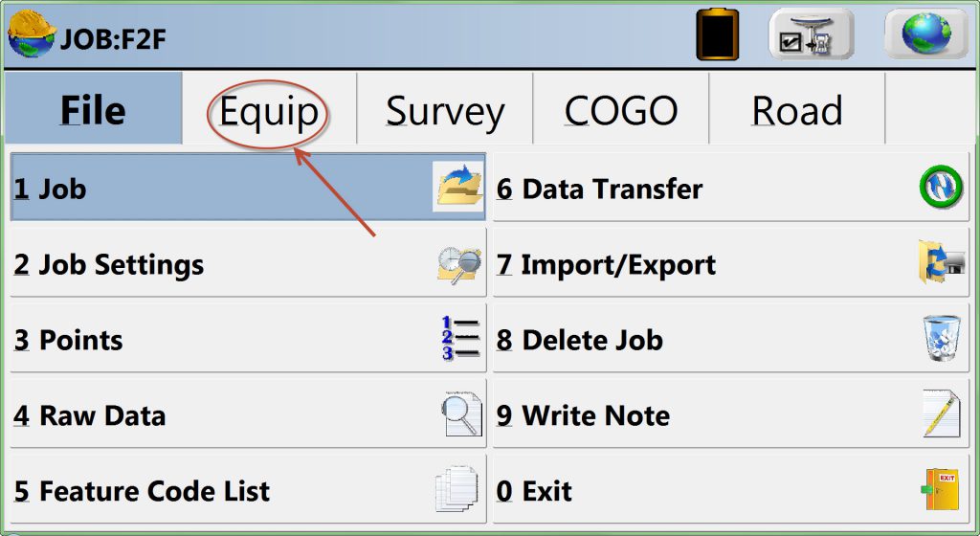The height and width of the screenshot is (536, 980).
Task: Open 2 Job Settings
Action: (x=248, y=263)
